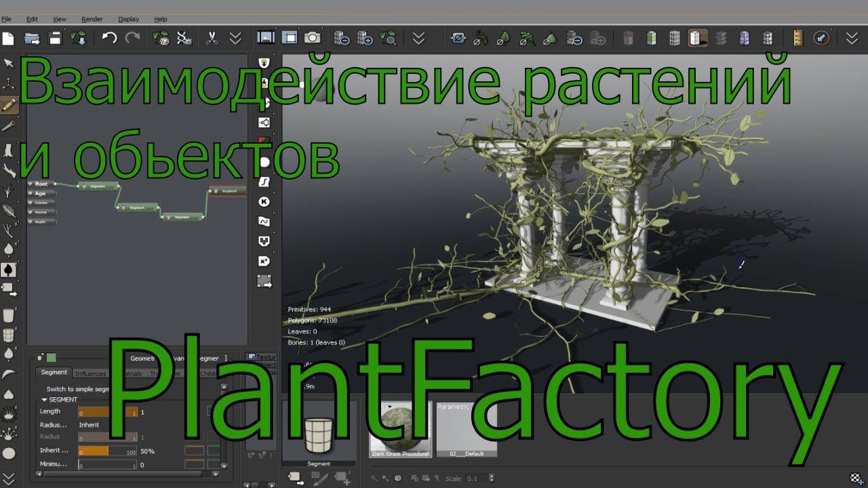Open the Render menu

[x=92, y=20]
